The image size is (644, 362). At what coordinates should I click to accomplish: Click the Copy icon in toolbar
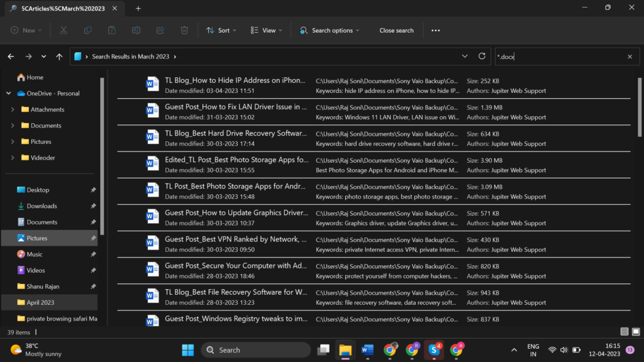click(87, 30)
